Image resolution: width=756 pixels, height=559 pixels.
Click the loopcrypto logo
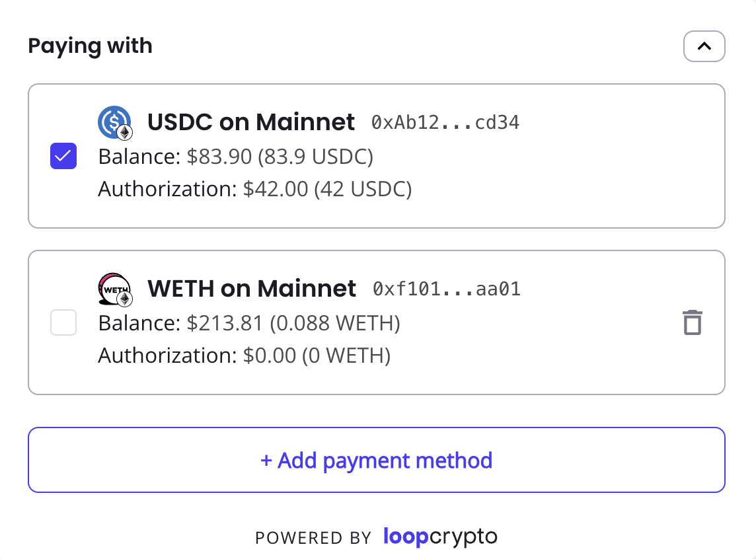click(x=440, y=537)
